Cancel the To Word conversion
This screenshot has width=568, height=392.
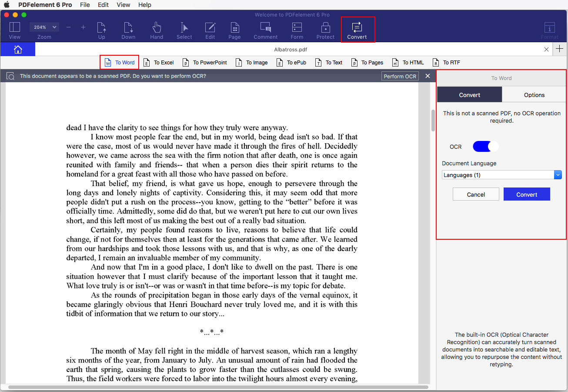point(476,194)
